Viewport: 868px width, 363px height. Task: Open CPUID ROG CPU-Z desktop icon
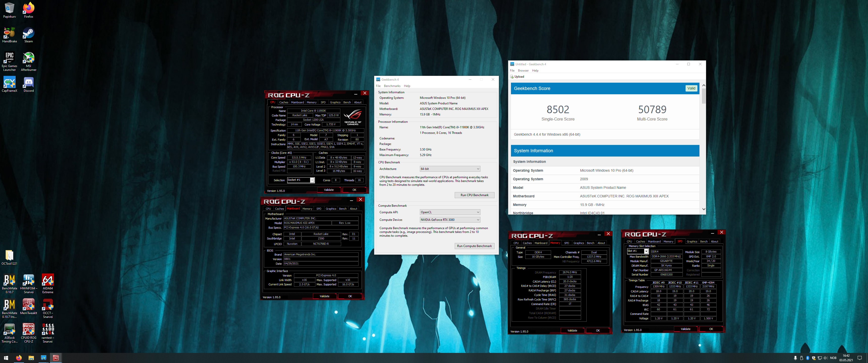[29, 333]
